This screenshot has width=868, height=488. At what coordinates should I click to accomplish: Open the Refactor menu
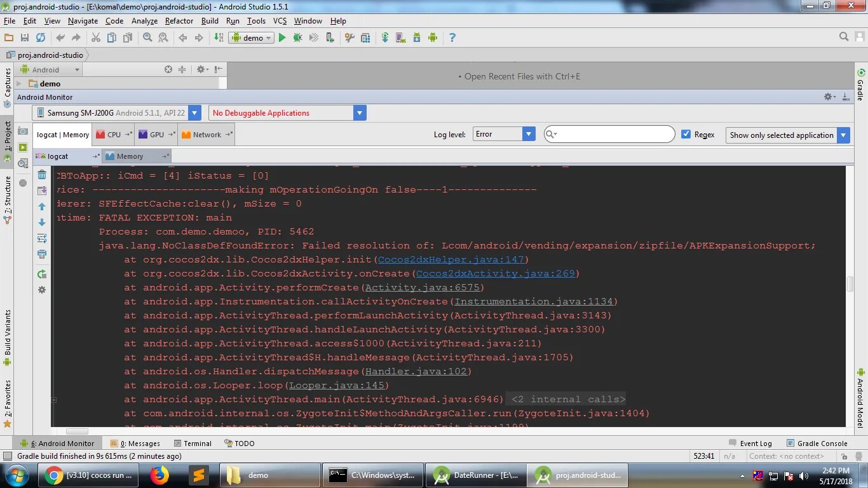(179, 21)
